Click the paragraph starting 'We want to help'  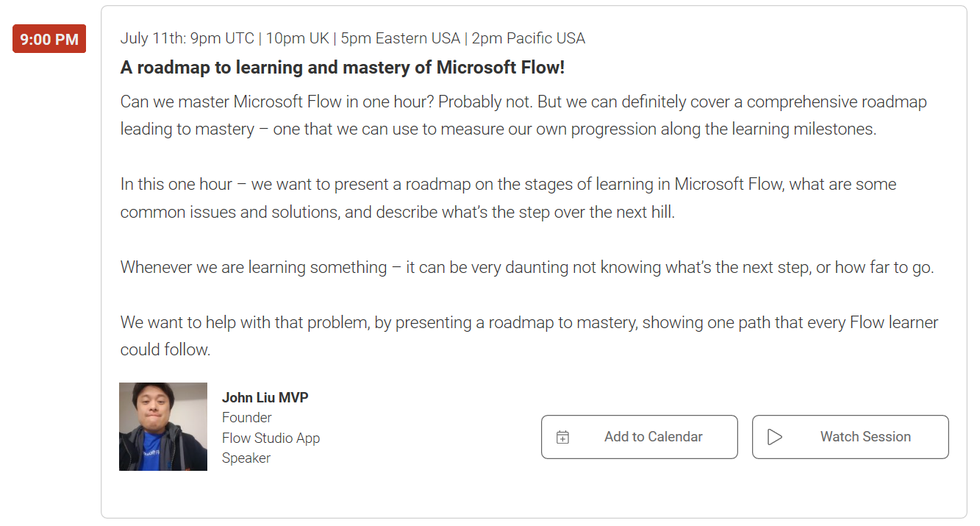529,322
